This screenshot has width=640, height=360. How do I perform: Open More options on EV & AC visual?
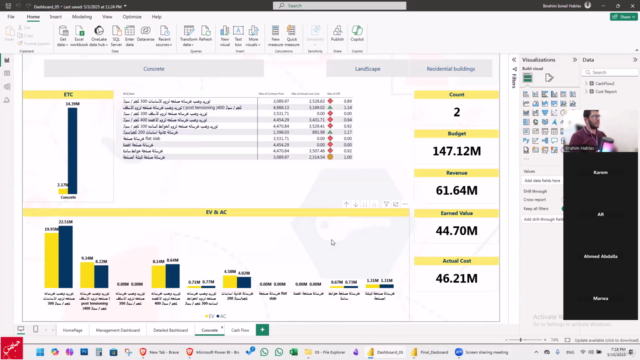pos(405,204)
